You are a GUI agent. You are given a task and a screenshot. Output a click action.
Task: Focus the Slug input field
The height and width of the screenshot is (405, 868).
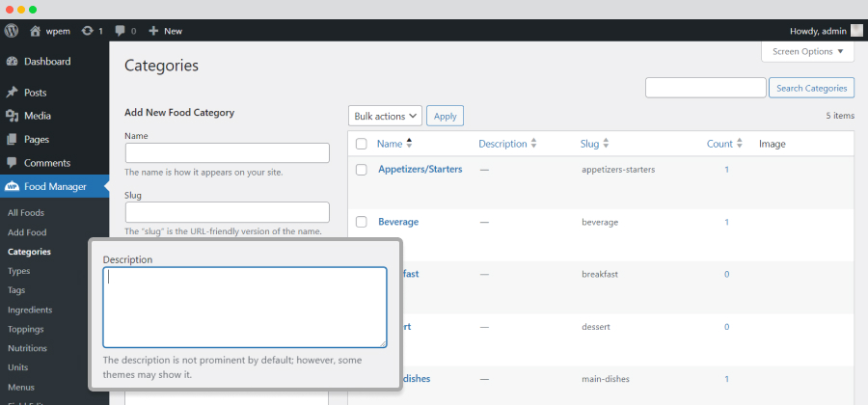tap(228, 212)
